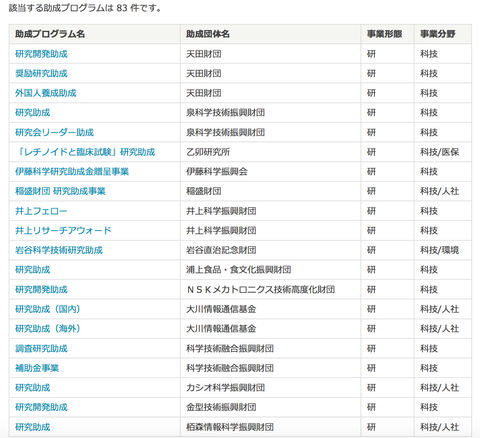
Task: Click 科学技術融合振興財団 cell in 調査研究助成 row
Action: (x=271, y=348)
